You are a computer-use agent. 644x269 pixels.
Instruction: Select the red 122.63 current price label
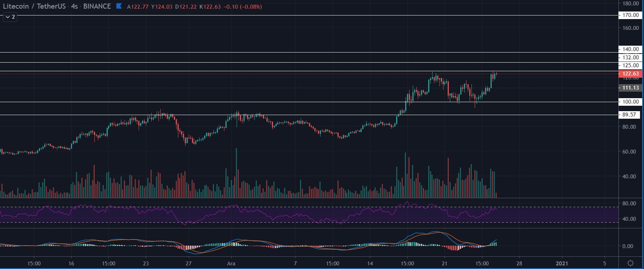(x=630, y=74)
